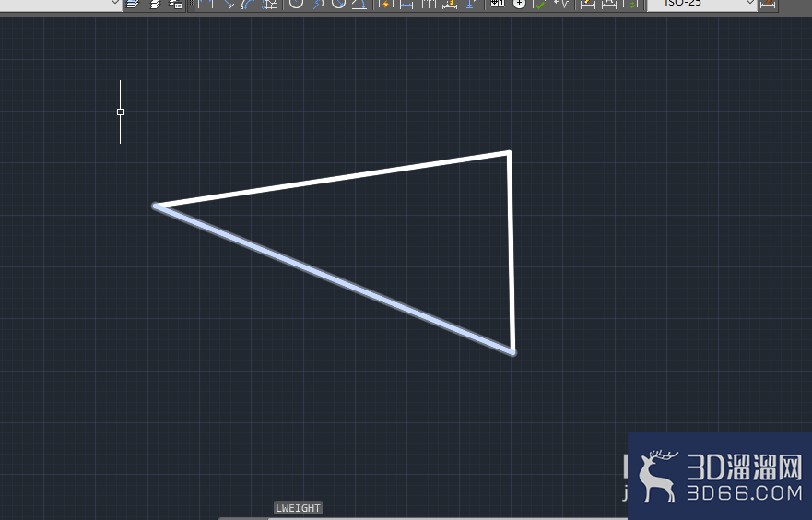Click the Jogged dimension icon
Screen dimensions: 812x520
point(318,4)
